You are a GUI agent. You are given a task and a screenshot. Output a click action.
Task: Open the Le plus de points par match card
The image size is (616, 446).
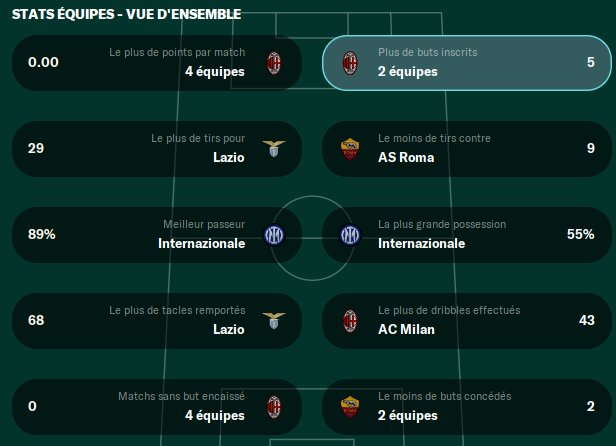pos(157,63)
